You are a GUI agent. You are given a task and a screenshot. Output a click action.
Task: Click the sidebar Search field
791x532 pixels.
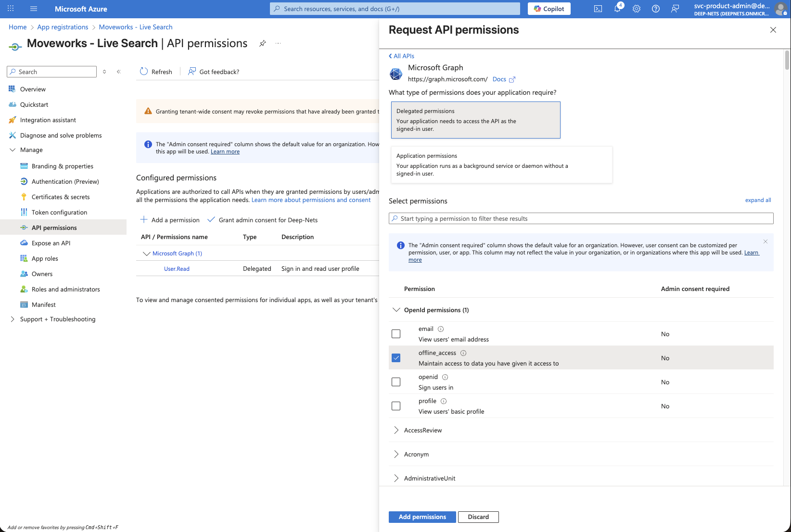pos(51,72)
